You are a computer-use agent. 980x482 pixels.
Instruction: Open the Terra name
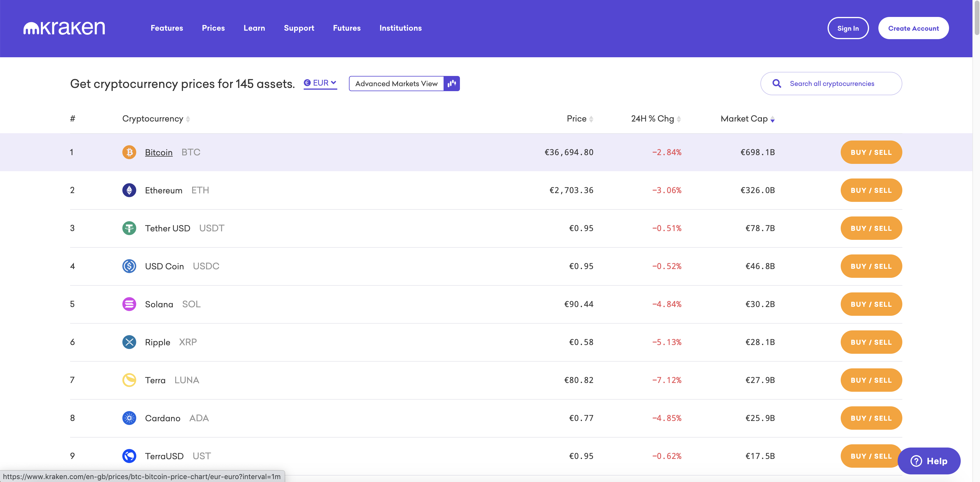click(155, 380)
